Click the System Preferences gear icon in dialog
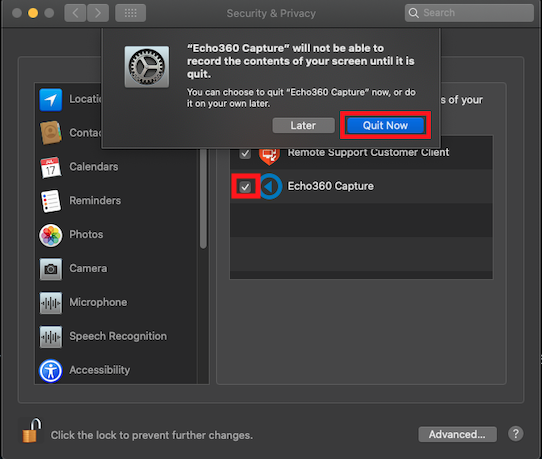The image size is (542, 459). click(147, 67)
